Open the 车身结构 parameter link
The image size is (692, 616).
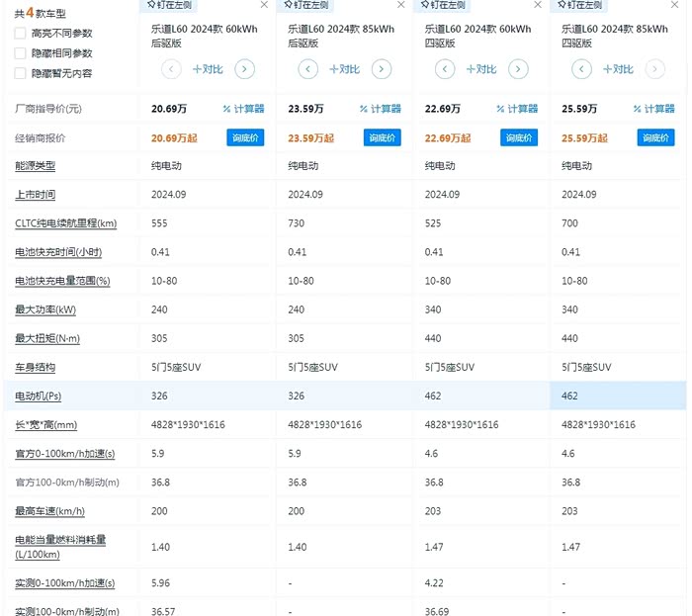pos(36,367)
